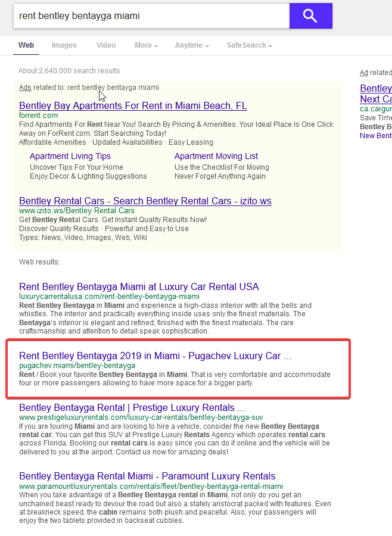Click the ca.cargurus sidebar URL
392x536 pixels.
tap(376, 109)
